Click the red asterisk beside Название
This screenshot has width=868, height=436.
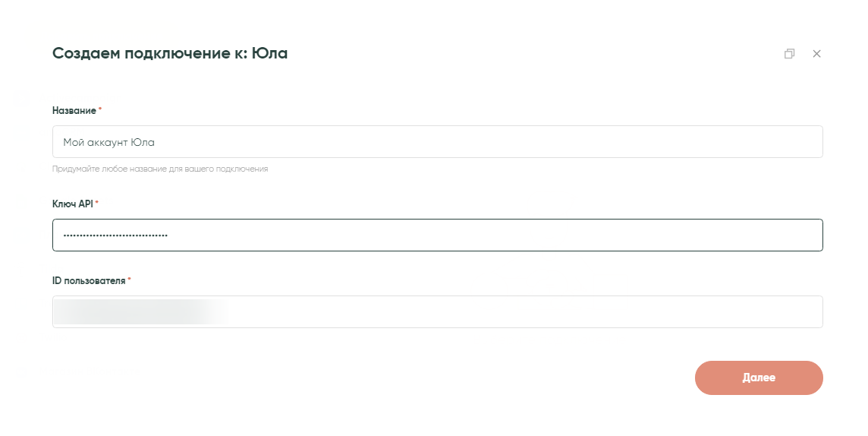[100, 110]
